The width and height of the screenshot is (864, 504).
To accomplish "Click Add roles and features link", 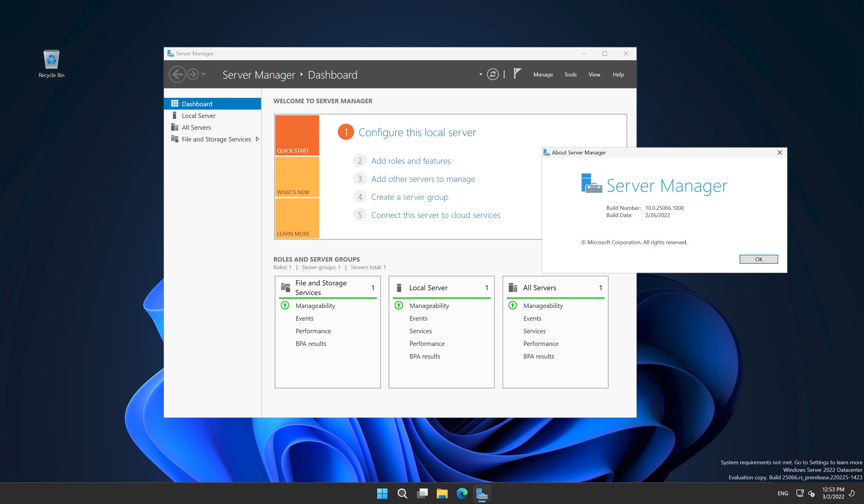I will [x=411, y=161].
